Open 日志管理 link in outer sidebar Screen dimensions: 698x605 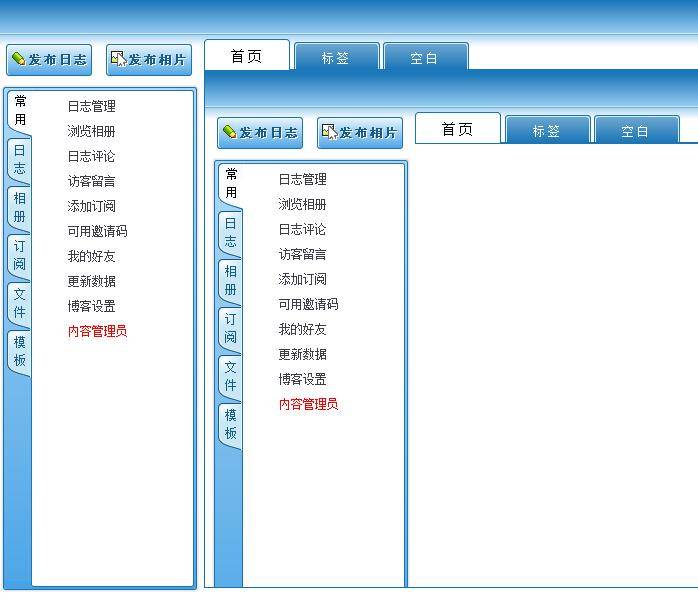(91, 106)
